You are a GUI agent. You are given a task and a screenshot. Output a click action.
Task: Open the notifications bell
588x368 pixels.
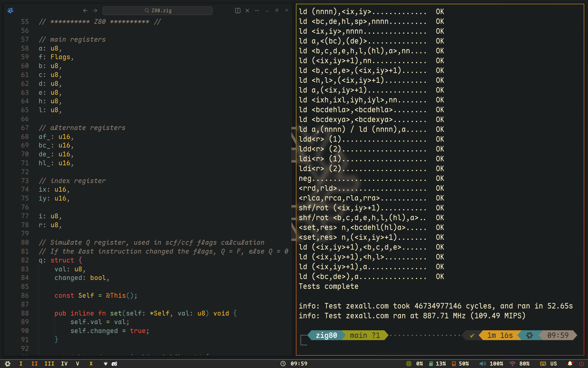[x=570, y=364]
